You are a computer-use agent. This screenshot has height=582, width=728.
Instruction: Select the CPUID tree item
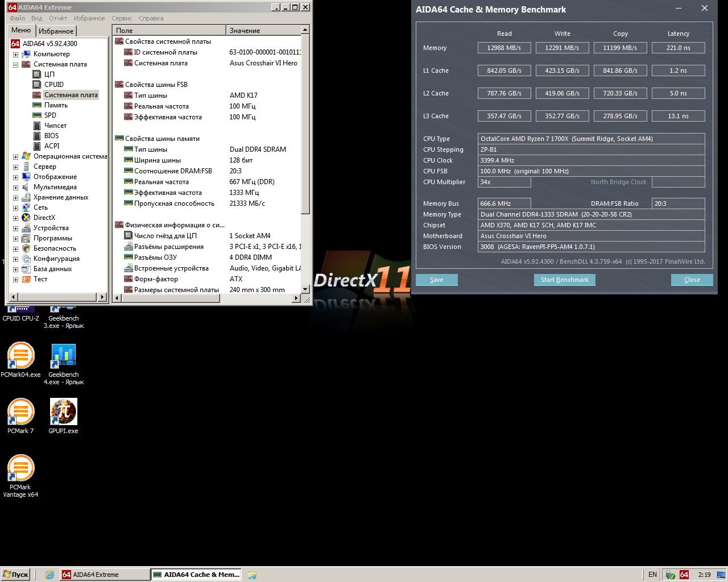pos(54,85)
